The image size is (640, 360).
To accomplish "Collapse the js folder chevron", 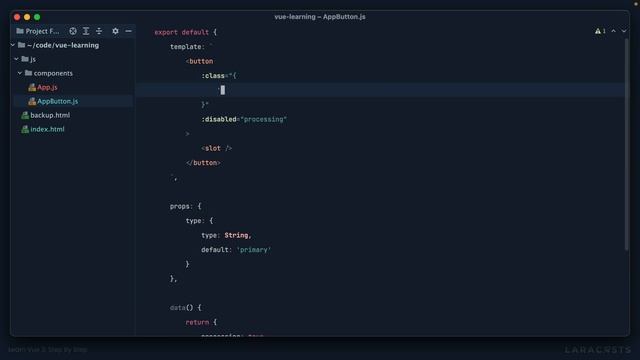I will (x=16, y=59).
